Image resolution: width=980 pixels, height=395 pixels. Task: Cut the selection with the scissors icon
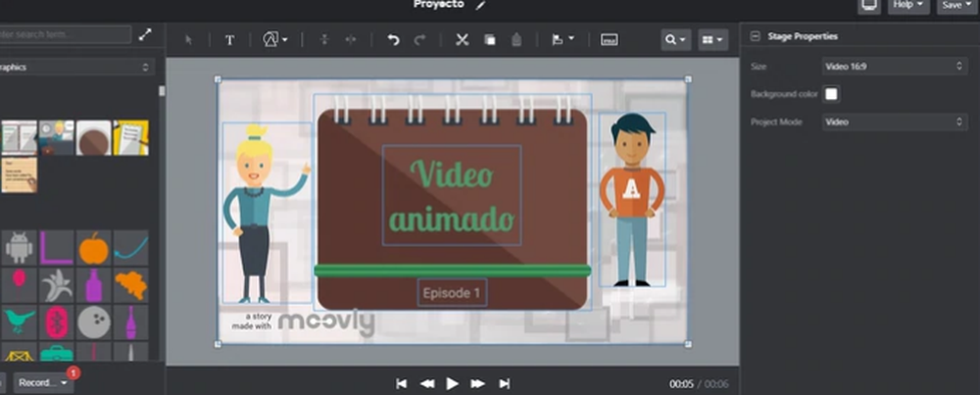click(x=462, y=40)
